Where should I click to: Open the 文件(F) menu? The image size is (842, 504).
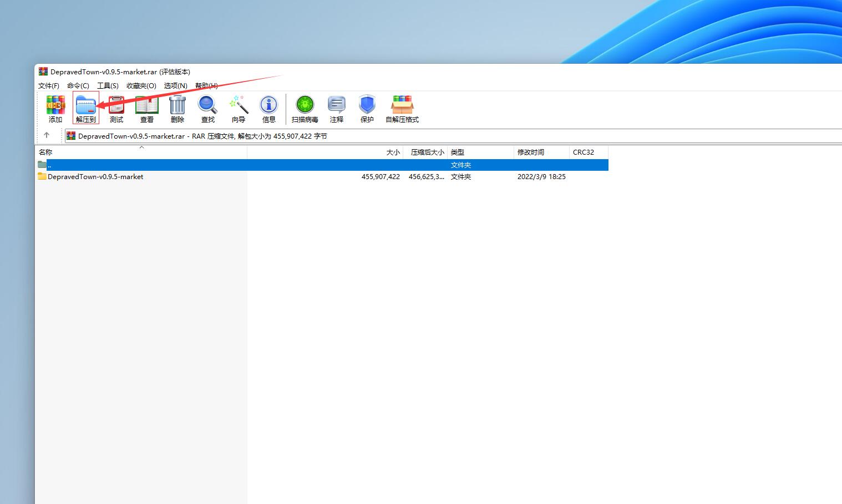pyautogui.click(x=49, y=85)
